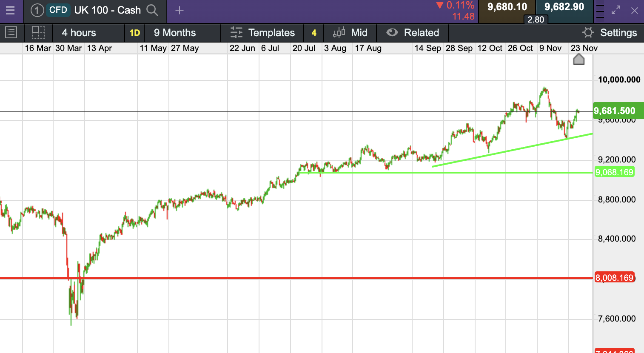Click the 13 Apr date label

[100, 48]
